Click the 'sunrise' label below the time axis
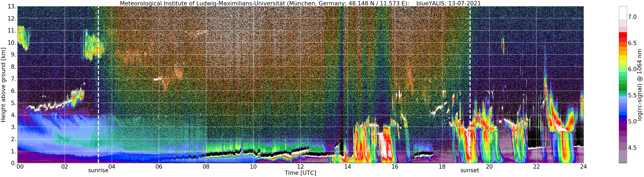The width and height of the screenshot is (644, 177). (98, 171)
